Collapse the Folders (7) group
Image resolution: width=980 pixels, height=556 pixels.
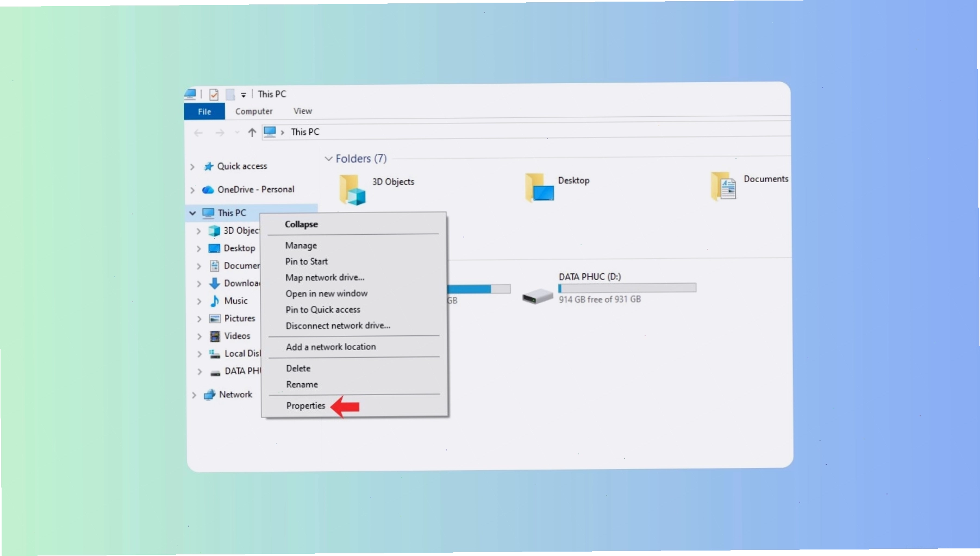click(x=328, y=159)
